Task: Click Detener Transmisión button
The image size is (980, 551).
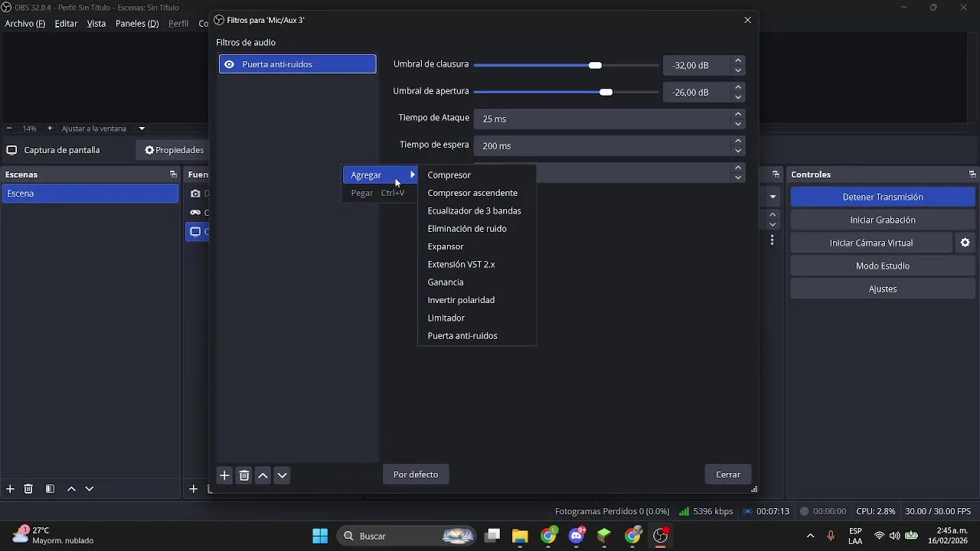Action: 883,197
